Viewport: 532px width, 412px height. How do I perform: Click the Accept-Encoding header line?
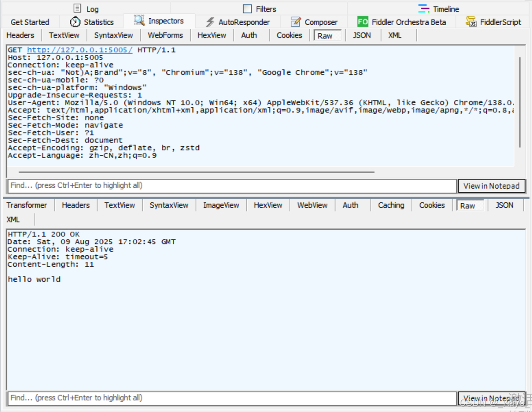(104, 148)
